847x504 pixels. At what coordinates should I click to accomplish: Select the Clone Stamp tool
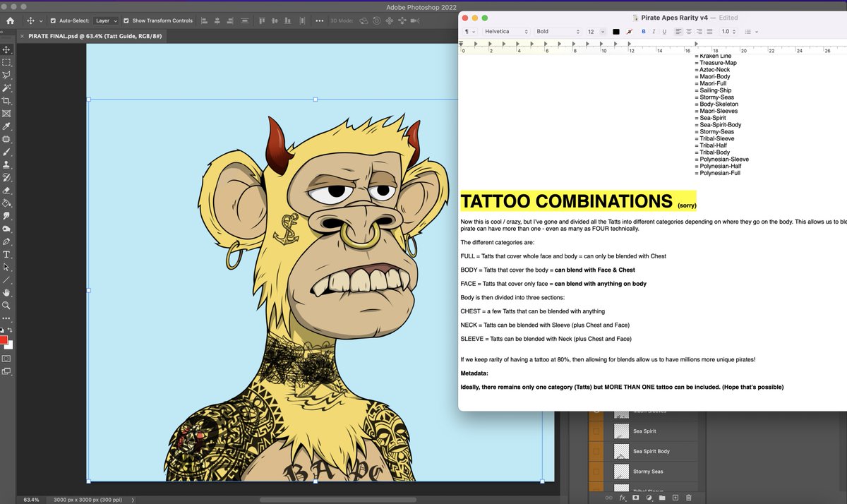tap(7, 164)
